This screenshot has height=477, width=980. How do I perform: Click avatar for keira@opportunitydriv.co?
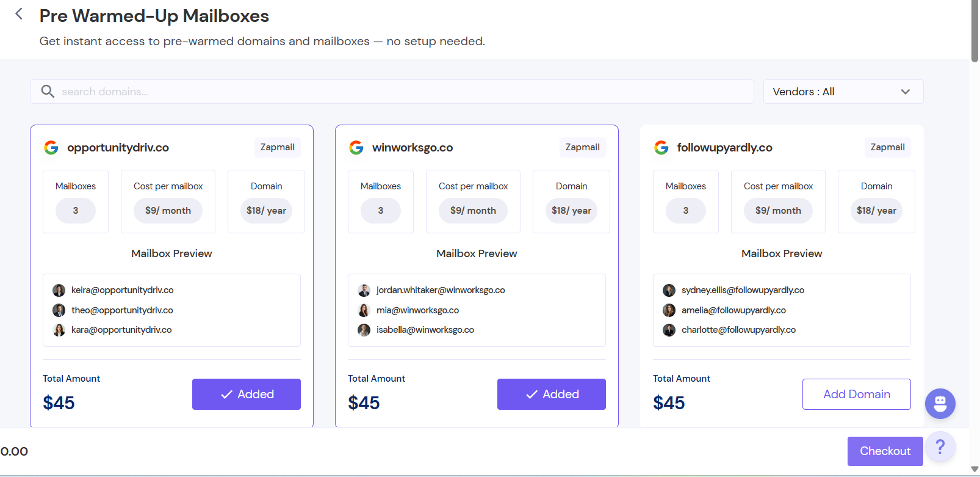(59, 290)
